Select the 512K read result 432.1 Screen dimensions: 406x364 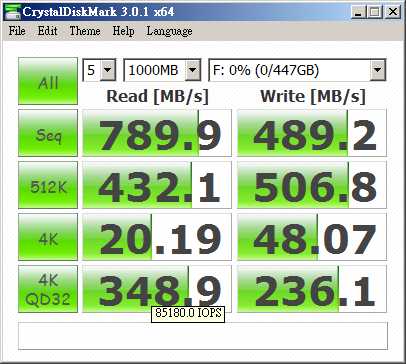point(157,185)
